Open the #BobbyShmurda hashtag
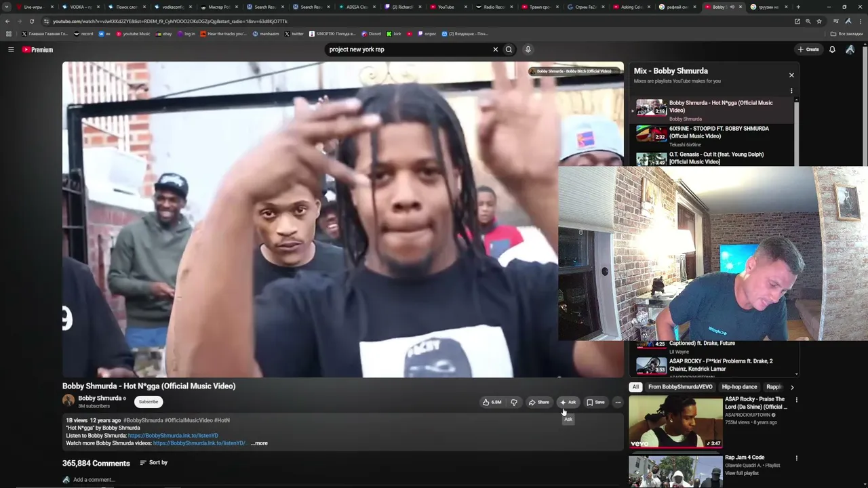868x488 pixels. pyautogui.click(x=143, y=420)
